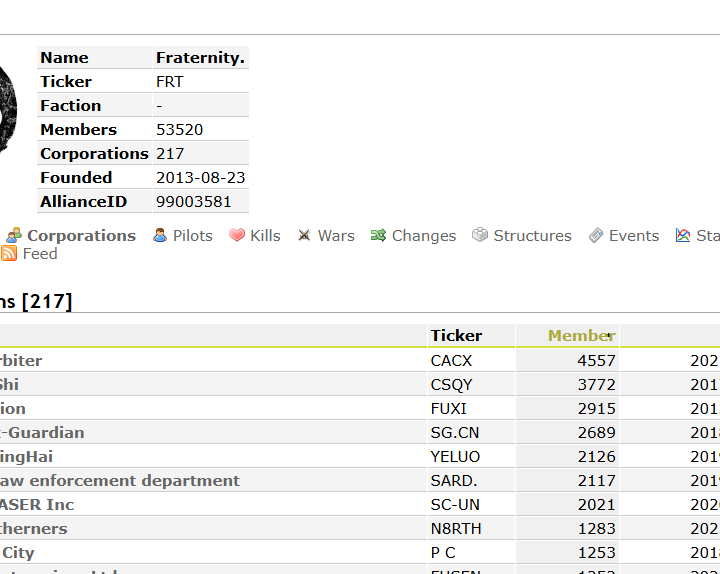This screenshot has height=574, width=720.
Task: Click the Corporations people icon
Action: point(14,236)
